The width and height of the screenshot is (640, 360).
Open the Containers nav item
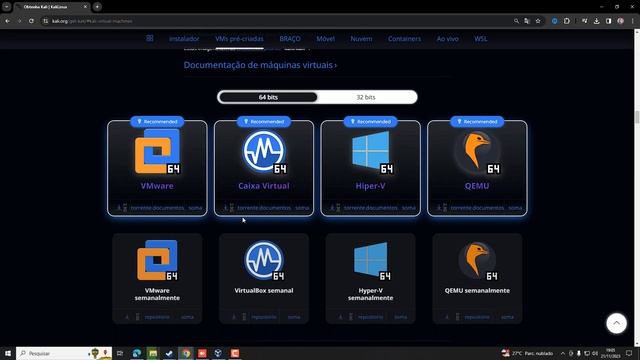point(404,39)
